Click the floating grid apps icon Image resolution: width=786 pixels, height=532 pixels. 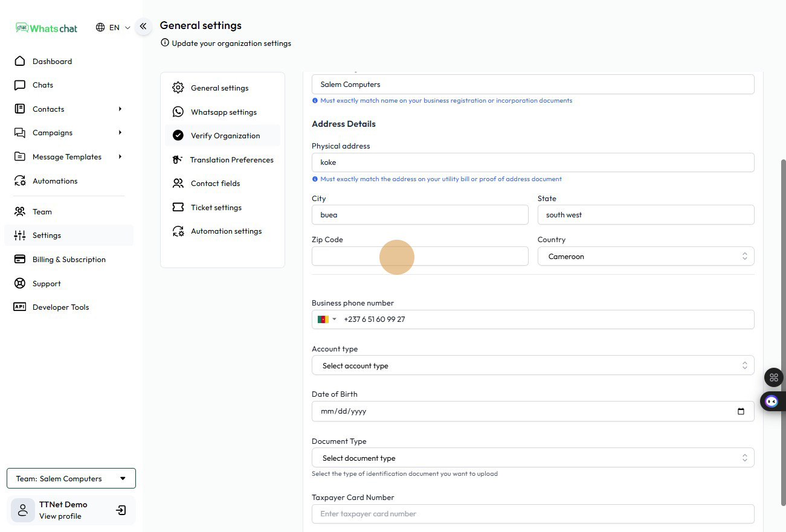(773, 377)
